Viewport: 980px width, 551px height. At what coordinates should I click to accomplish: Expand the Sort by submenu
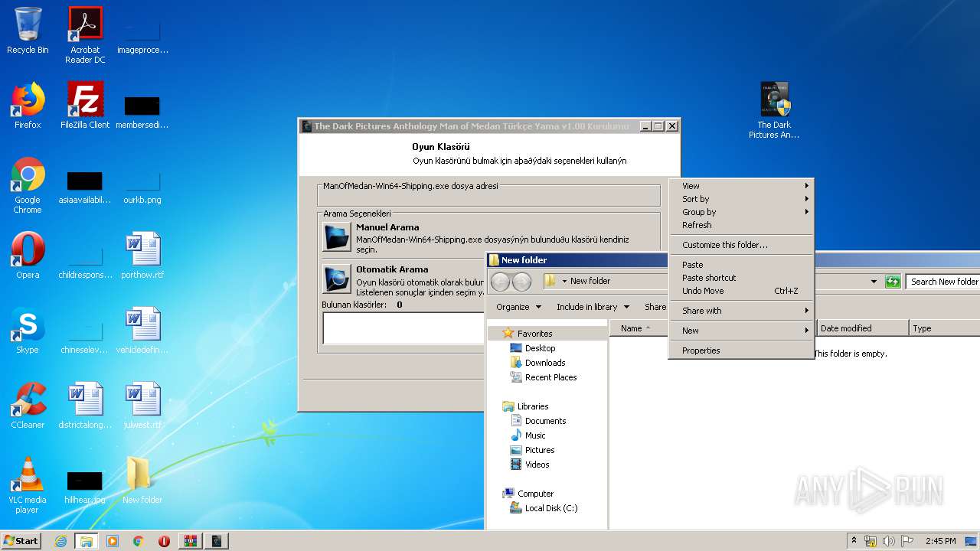(x=741, y=199)
